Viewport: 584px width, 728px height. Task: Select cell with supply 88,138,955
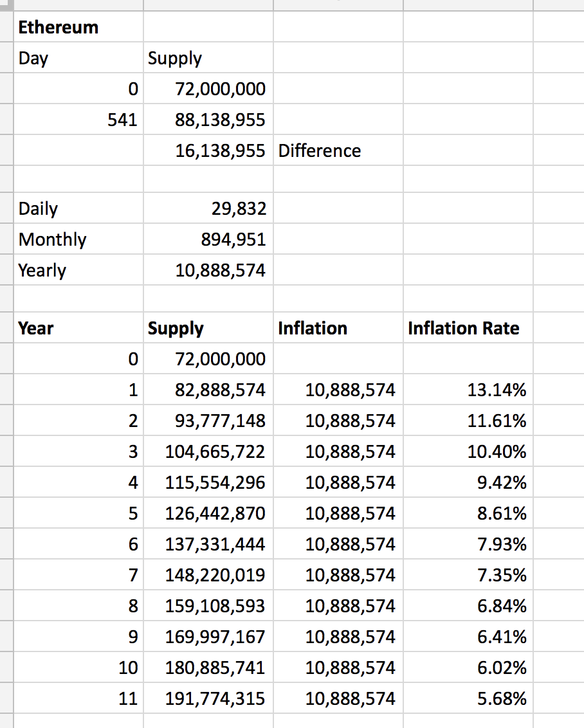tap(208, 120)
